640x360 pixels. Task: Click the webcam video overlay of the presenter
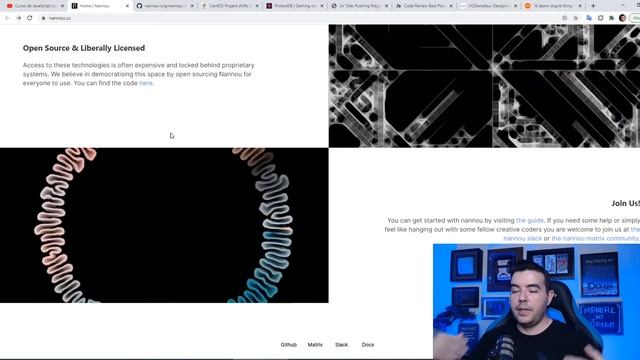(536, 302)
